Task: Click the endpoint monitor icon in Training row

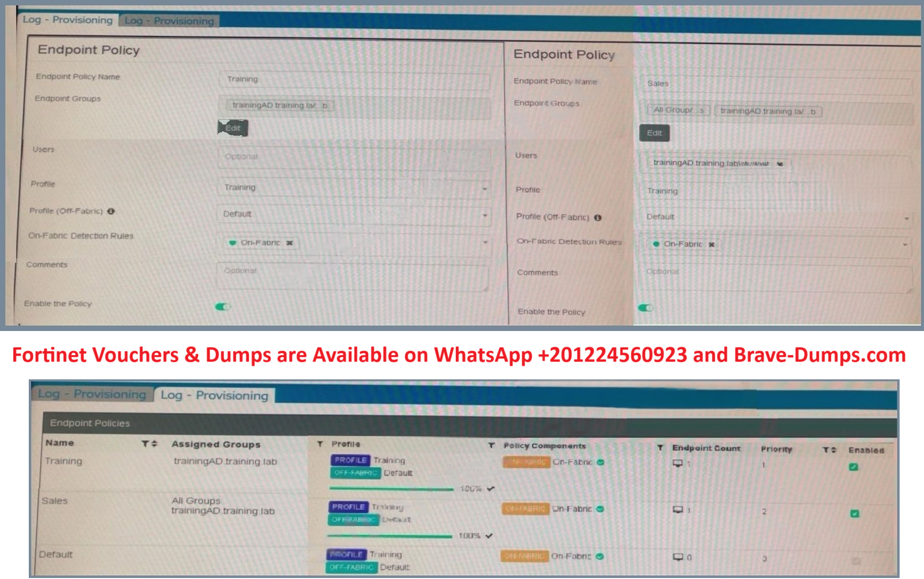Action: click(x=677, y=463)
